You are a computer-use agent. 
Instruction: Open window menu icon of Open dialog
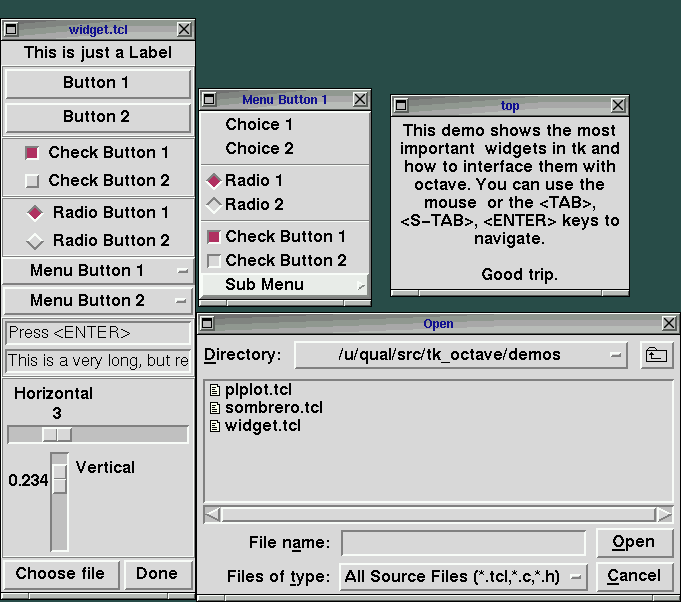click(x=207, y=324)
